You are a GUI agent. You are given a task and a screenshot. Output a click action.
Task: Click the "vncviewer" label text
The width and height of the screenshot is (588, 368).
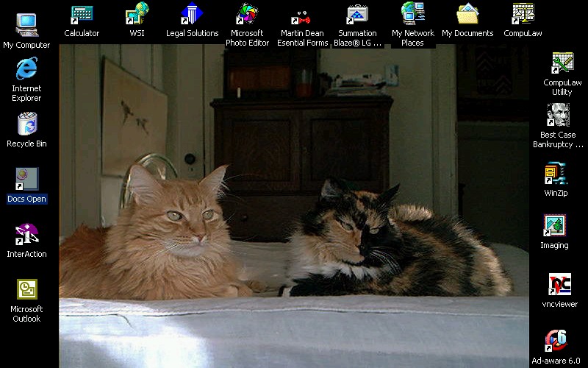tap(560, 304)
